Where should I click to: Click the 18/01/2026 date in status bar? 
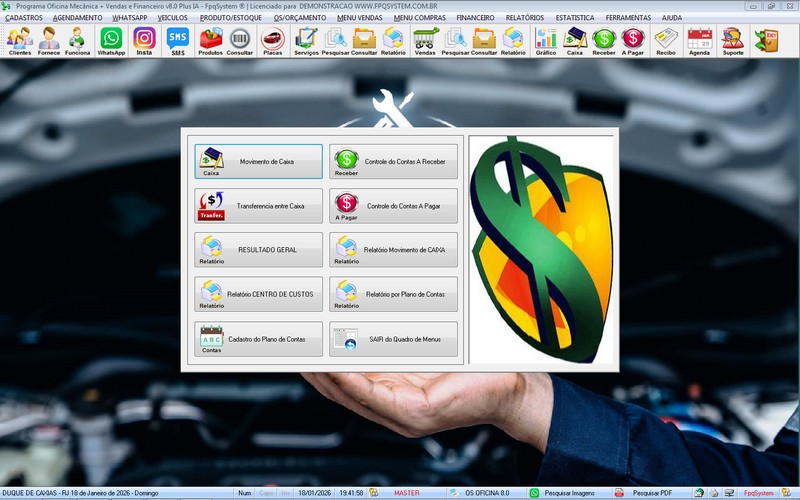click(314, 493)
